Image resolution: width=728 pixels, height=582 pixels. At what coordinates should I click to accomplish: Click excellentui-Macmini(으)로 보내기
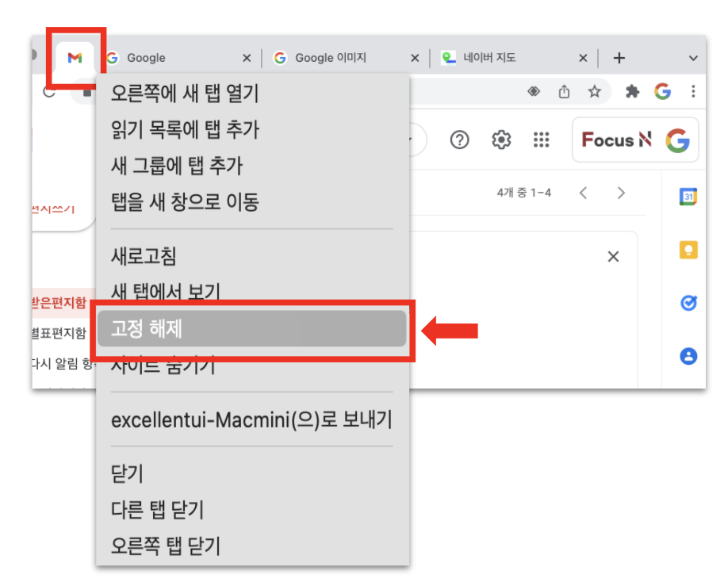252,419
